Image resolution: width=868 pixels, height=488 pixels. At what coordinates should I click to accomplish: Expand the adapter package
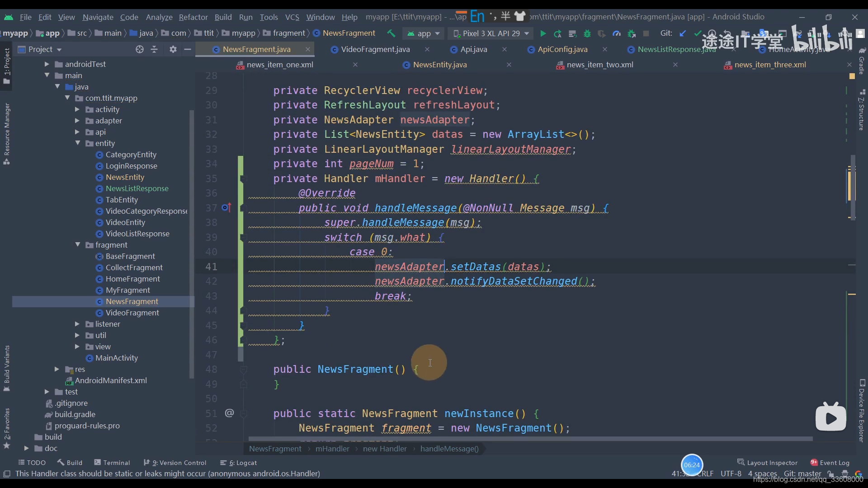[x=77, y=121]
